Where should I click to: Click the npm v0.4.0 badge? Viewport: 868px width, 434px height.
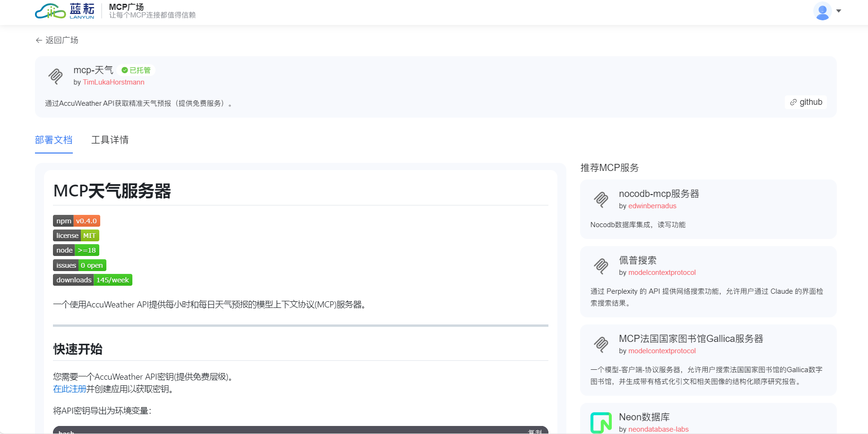point(77,221)
